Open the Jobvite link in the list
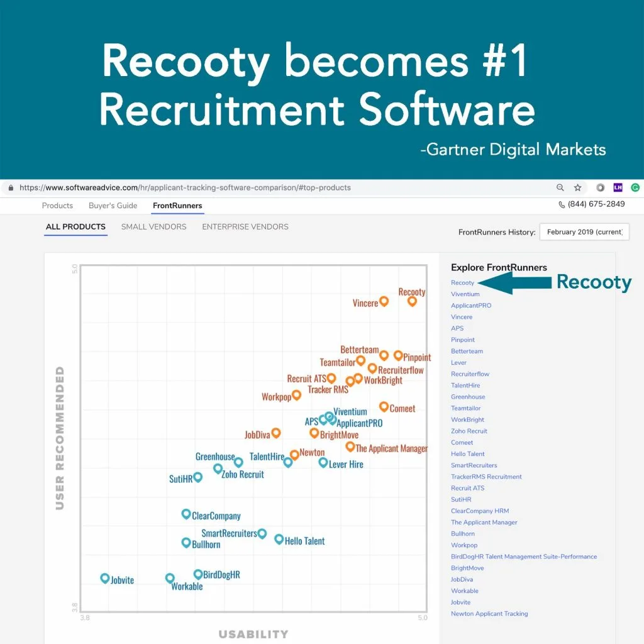Viewport: 644px width, 644px height. tap(460, 602)
